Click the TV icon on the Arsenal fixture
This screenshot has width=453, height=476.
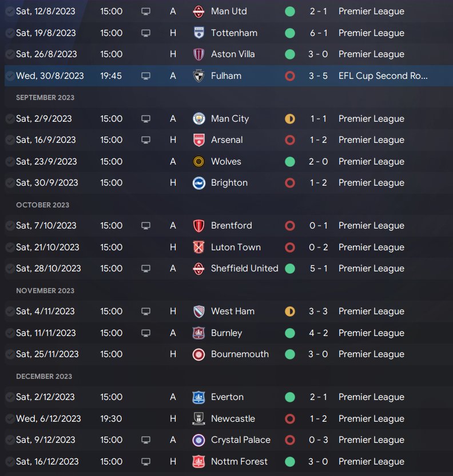point(146,140)
